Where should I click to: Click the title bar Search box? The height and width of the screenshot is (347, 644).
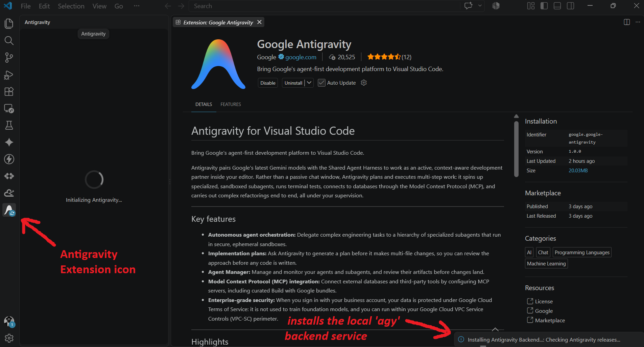pos(324,6)
